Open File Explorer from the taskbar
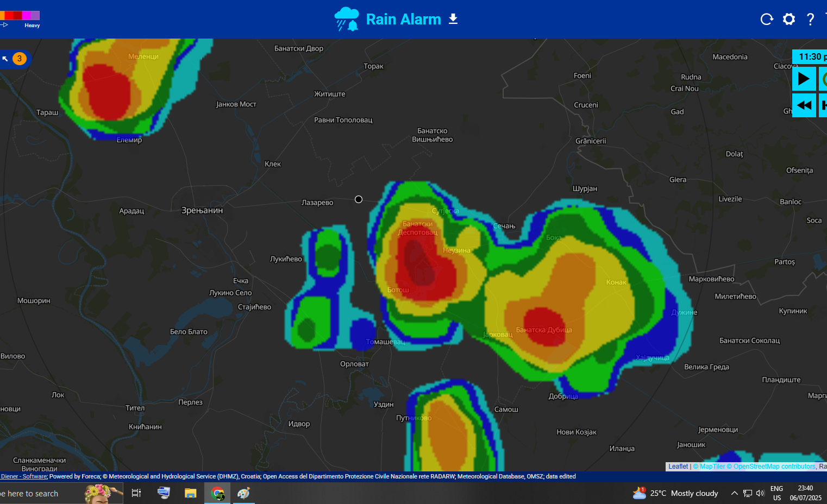827x504 pixels. click(190, 493)
